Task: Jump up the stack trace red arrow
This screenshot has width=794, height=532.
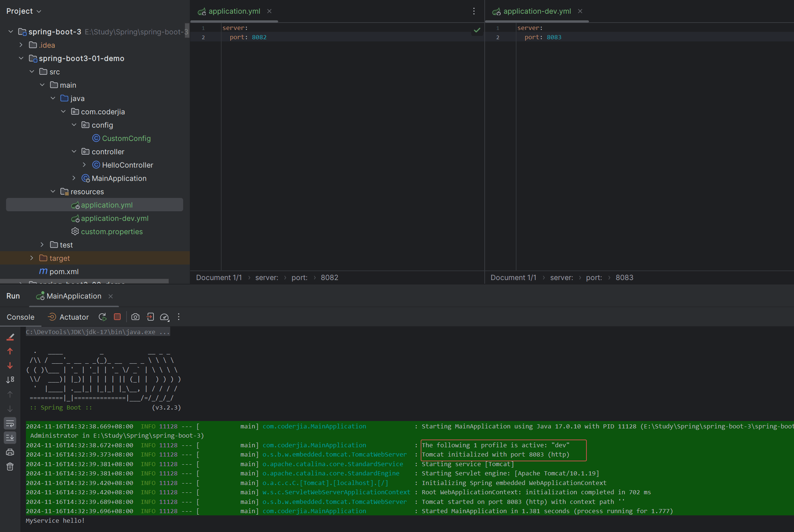Action: coord(10,351)
